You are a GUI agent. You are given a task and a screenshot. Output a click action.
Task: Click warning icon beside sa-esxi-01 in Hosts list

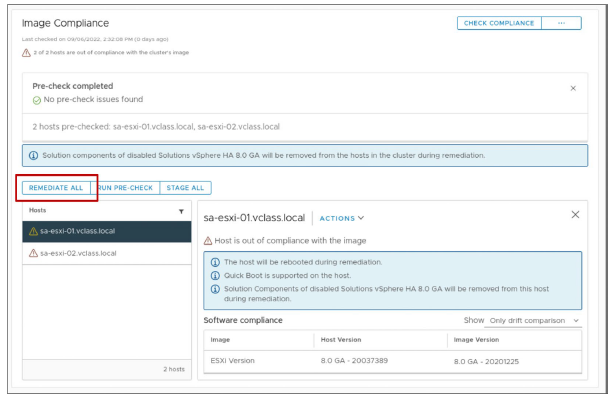pos(33,231)
